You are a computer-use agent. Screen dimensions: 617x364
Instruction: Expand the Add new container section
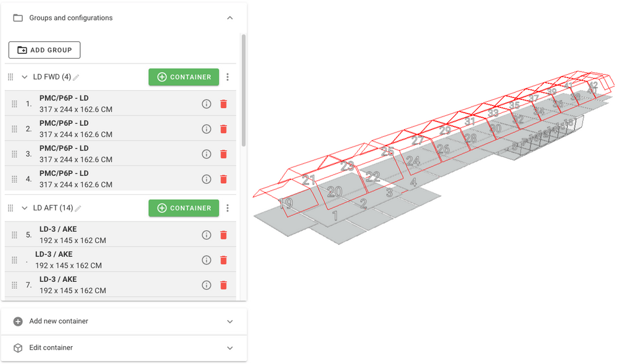[230, 321]
